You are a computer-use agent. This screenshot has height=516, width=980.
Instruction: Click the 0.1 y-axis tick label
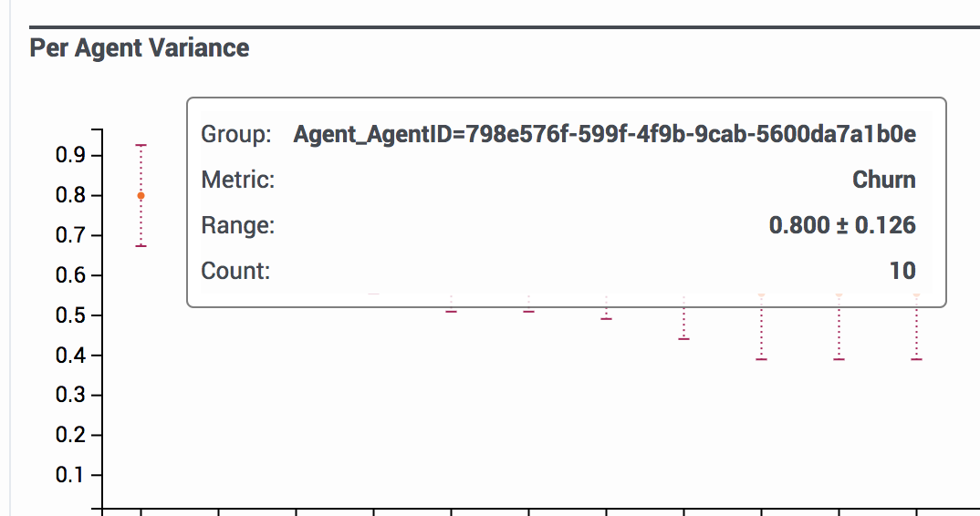coord(70,475)
